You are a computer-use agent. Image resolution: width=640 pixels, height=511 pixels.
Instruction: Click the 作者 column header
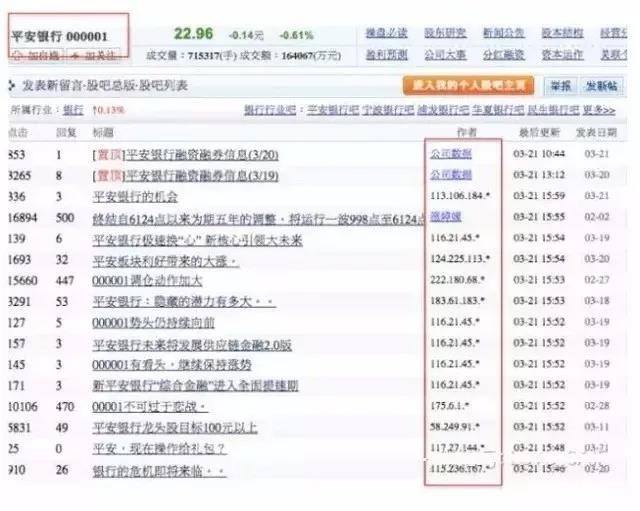click(x=467, y=132)
